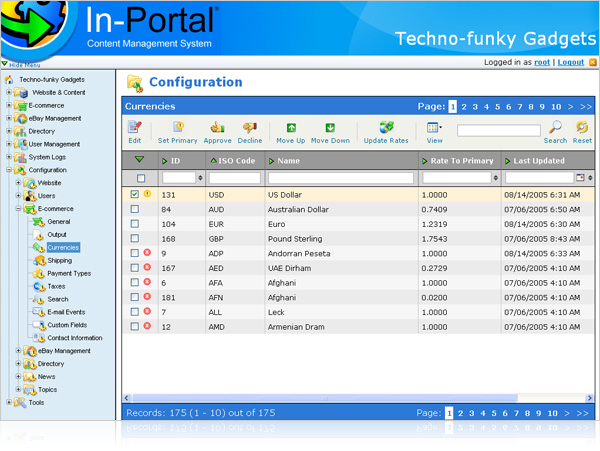Screen dimensions: 600x451
Task: Expand the News tree node
Action: [x=18, y=376]
